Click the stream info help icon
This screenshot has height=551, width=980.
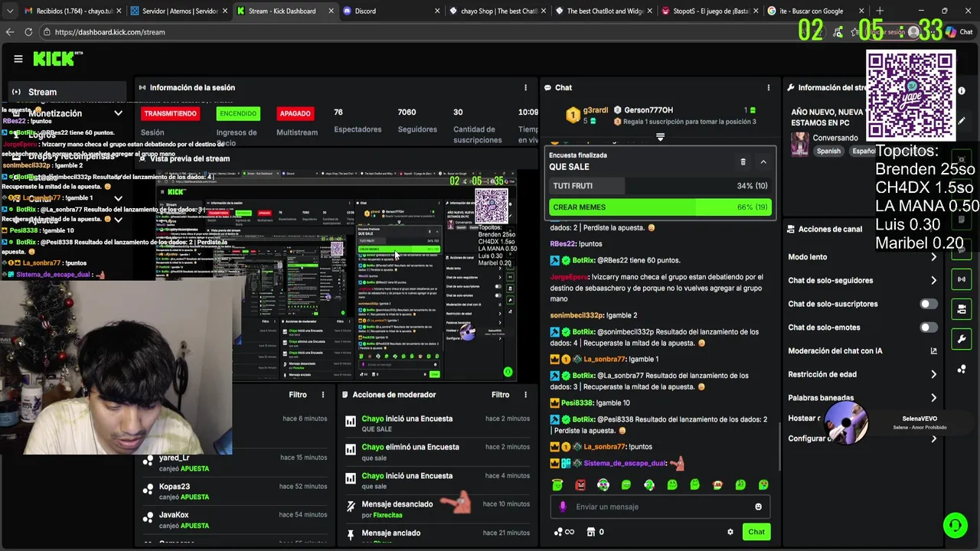point(962,90)
